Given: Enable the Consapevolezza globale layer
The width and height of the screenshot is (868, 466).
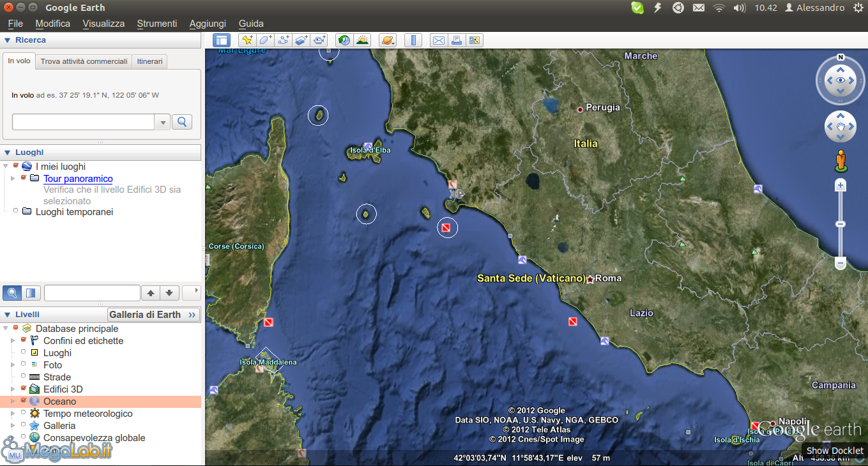Looking at the screenshot, I should (23, 437).
